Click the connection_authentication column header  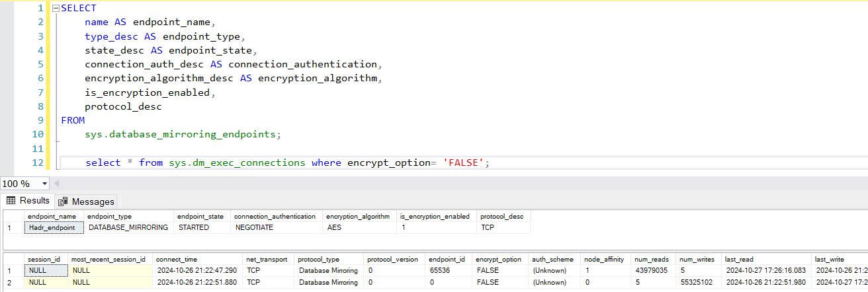(277, 216)
